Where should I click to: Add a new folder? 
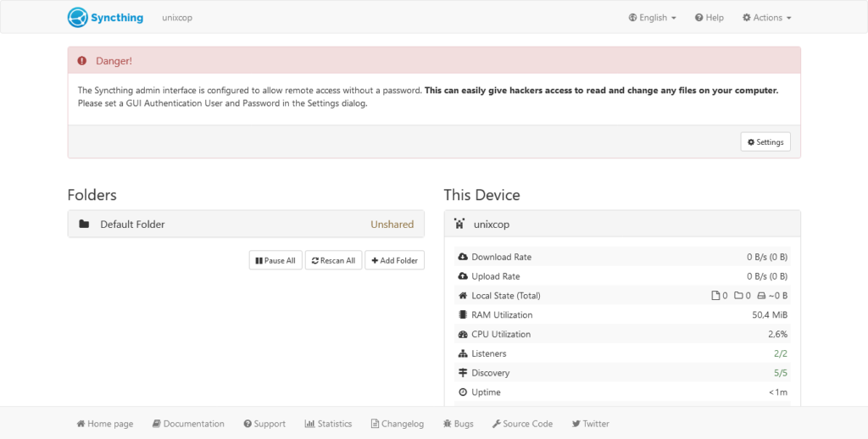tap(395, 260)
